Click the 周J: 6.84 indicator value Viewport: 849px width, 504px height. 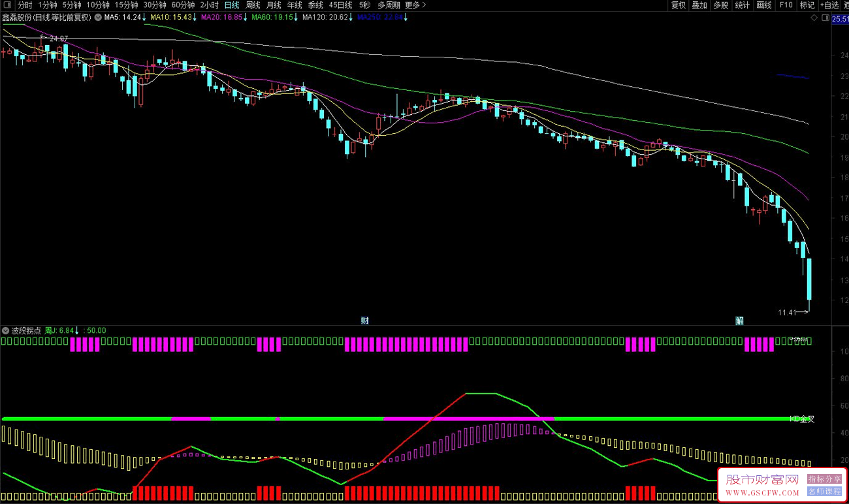pyautogui.click(x=59, y=330)
